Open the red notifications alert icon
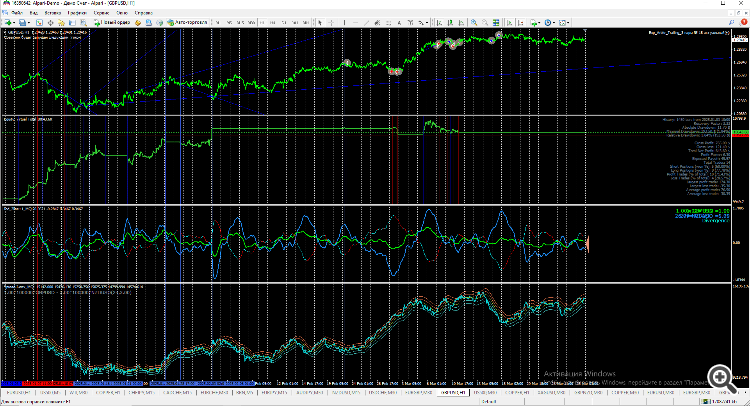Image resolution: width=750 pixels, height=406 pixels. (743, 22)
